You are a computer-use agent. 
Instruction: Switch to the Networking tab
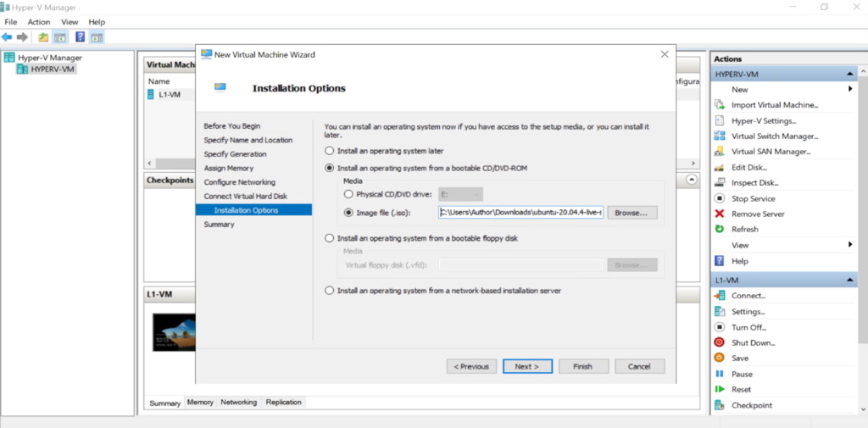(238, 402)
